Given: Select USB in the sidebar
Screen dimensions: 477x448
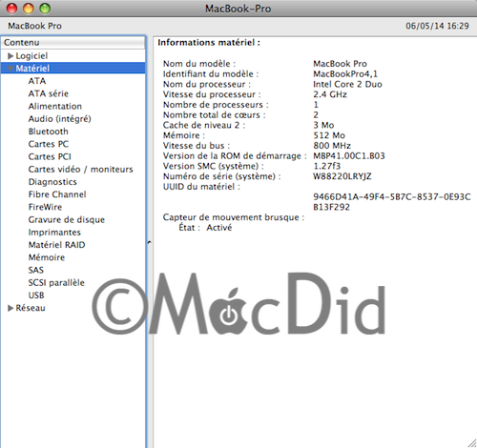Looking at the screenshot, I should coord(36,295).
